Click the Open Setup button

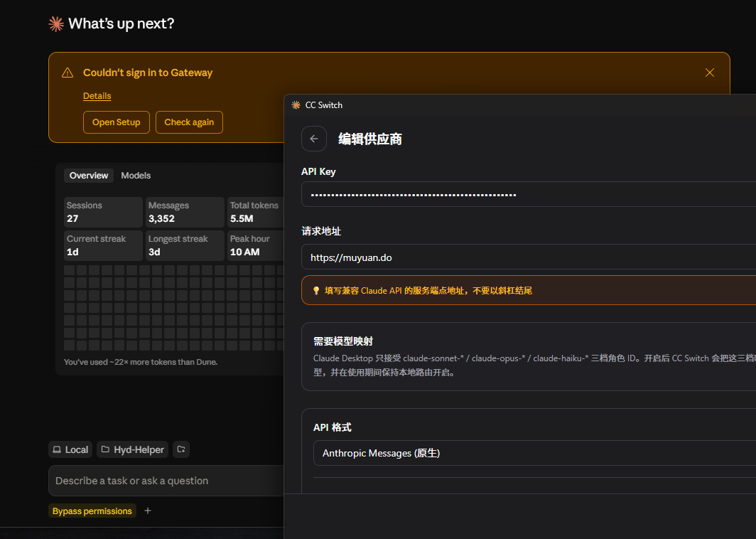[x=117, y=122]
